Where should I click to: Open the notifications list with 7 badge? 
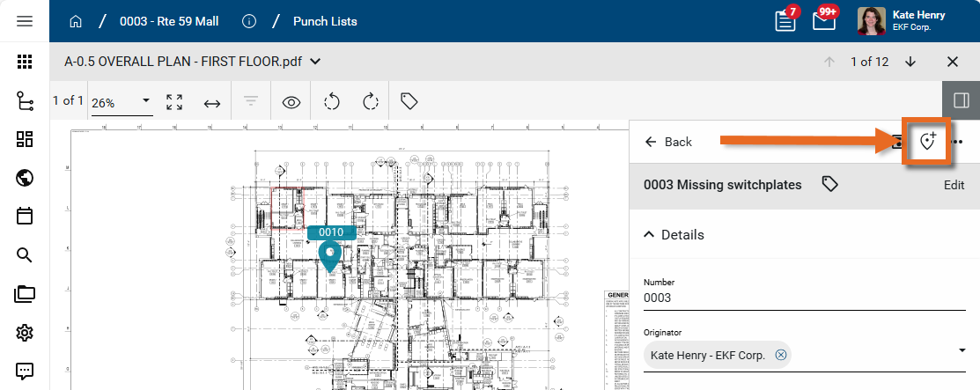click(x=785, y=21)
